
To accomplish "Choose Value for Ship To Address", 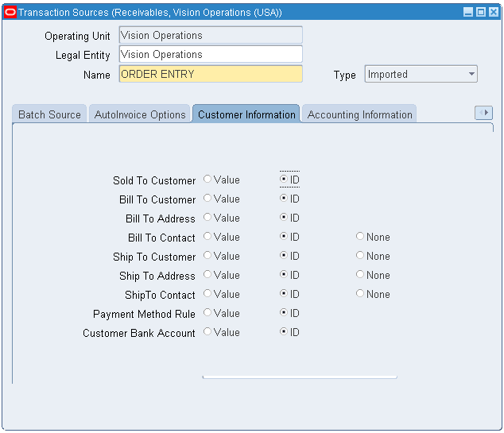I will [x=208, y=275].
